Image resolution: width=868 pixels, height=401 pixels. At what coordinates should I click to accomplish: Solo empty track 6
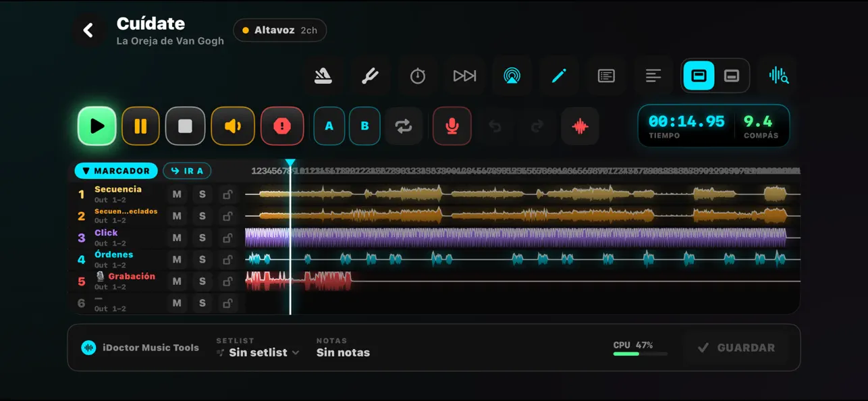coord(202,303)
